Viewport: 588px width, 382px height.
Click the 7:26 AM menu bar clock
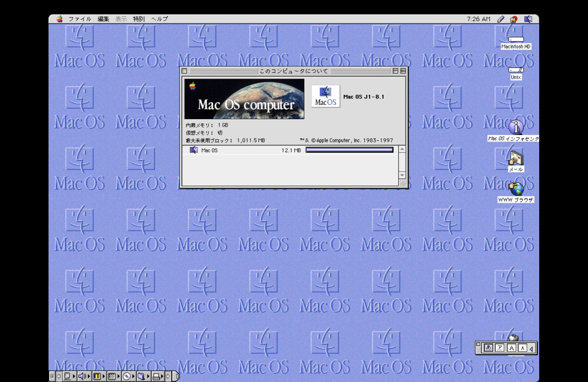479,19
